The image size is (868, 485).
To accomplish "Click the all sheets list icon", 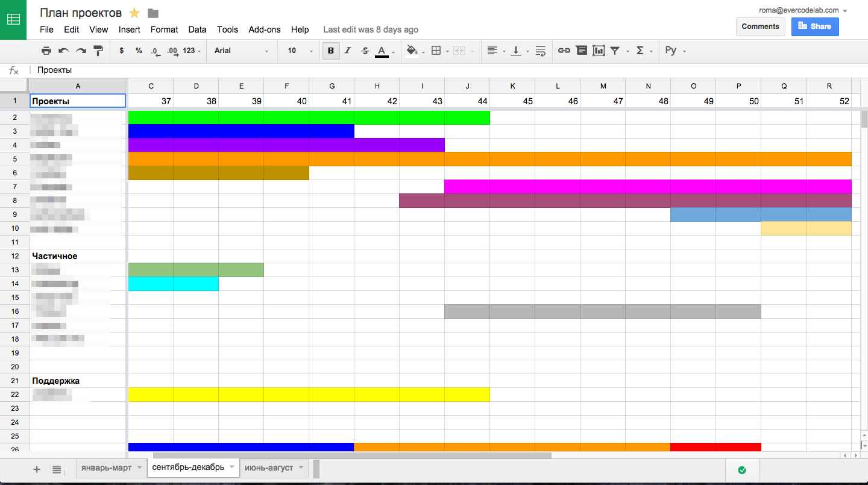I will (57, 469).
